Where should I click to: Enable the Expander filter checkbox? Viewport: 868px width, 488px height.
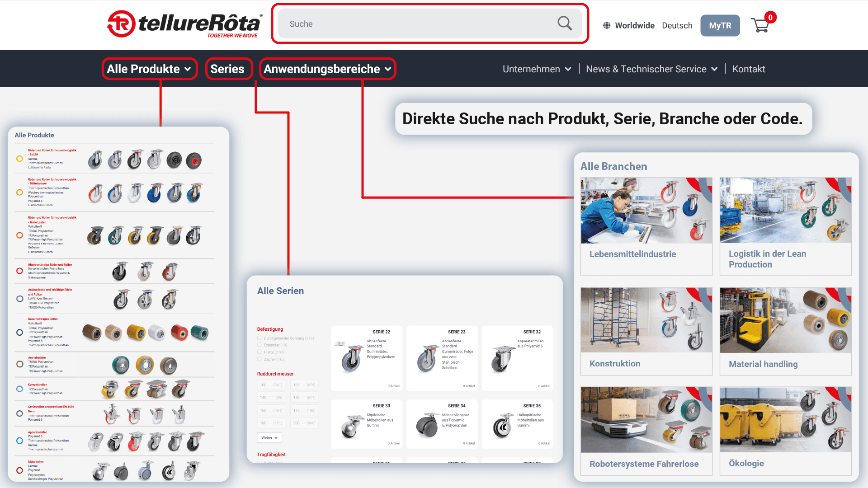[259, 345]
